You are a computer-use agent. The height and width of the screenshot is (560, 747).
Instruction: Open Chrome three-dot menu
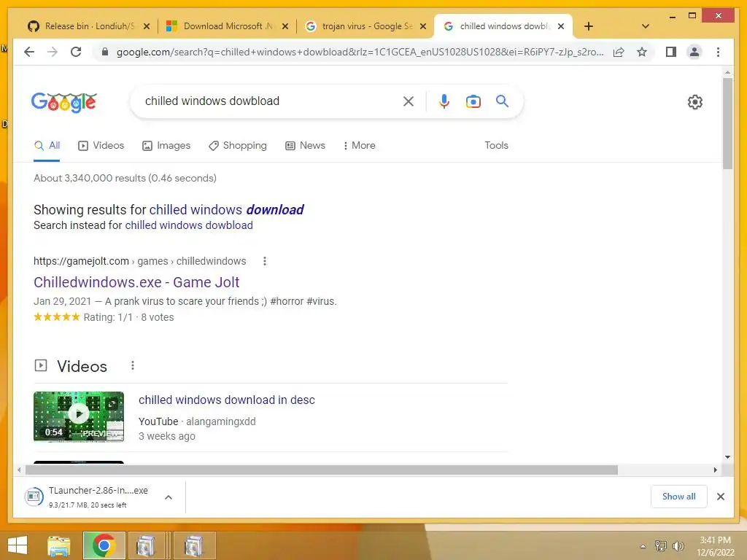click(x=718, y=52)
